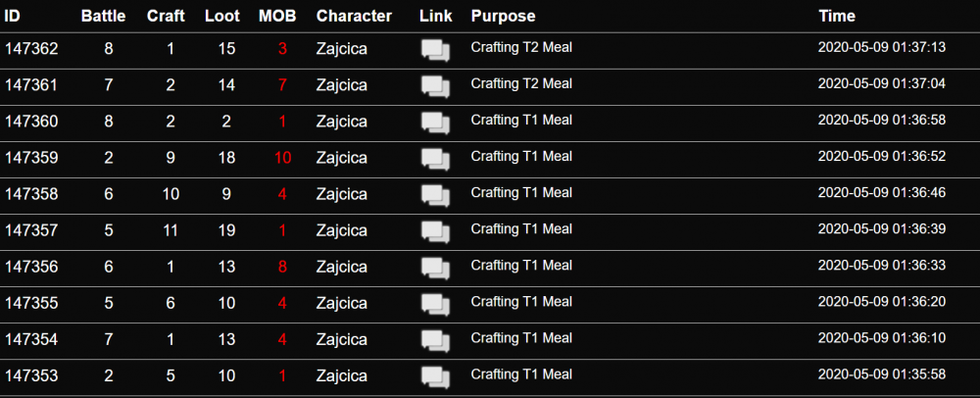The height and width of the screenshot is (398, 980).
Task: Select character Zajcica in row 147359
Action: [342, 158]
